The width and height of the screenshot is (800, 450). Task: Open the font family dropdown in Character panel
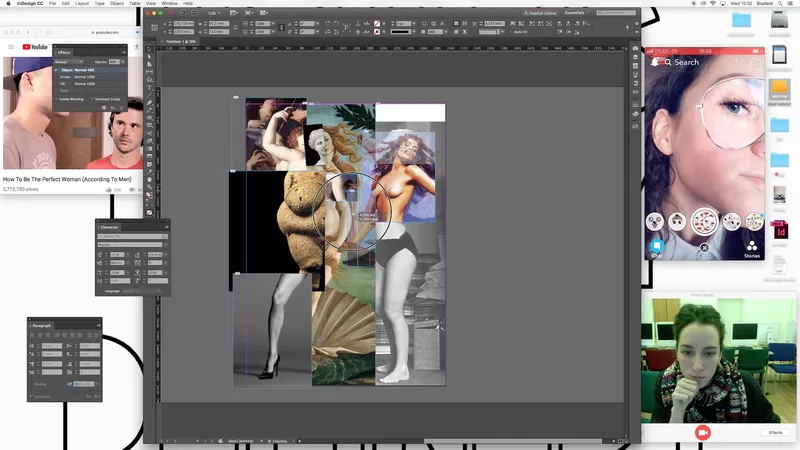click(165, 237)
